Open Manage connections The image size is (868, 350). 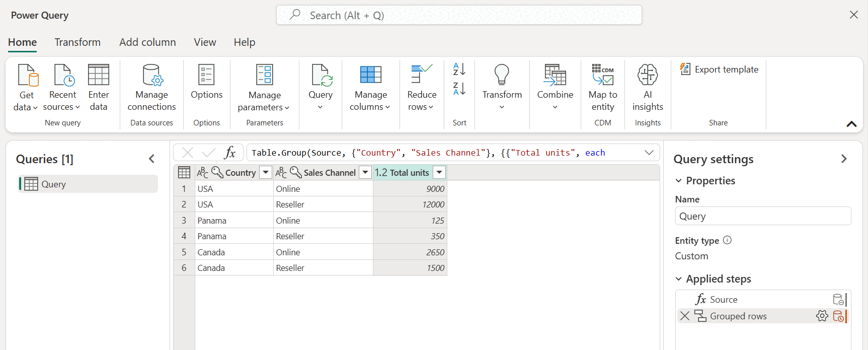click(151, 88)
